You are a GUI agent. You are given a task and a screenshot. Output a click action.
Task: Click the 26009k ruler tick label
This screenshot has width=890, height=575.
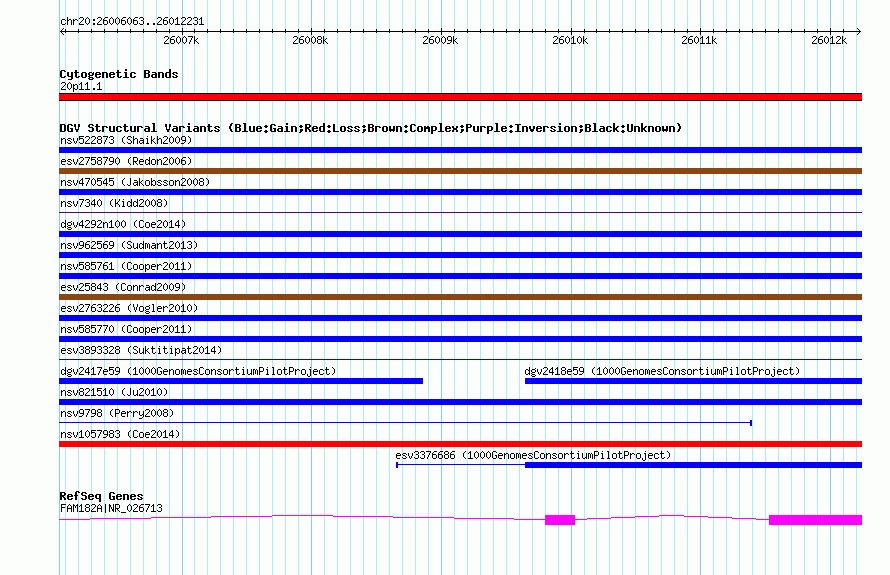click(440, 40)
